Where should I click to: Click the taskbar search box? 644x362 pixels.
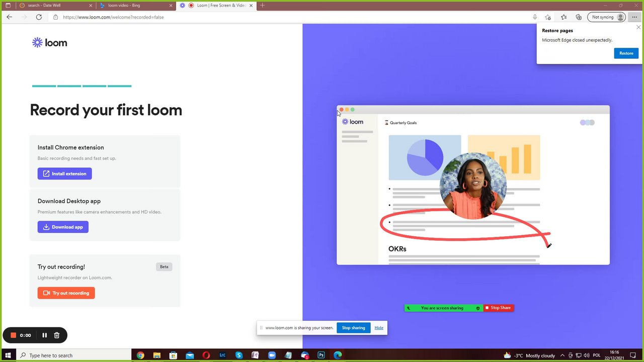(73, 355)
